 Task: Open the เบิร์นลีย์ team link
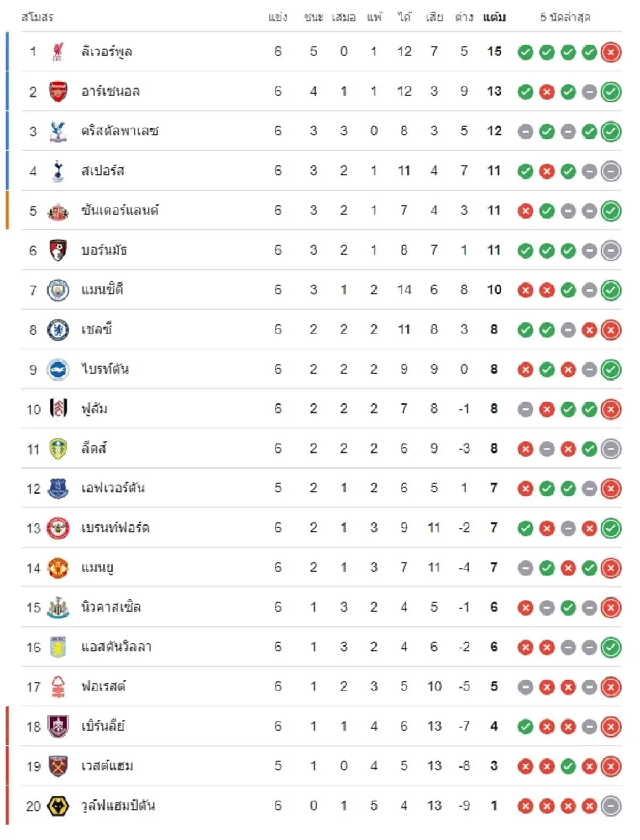pyautogui.click(x=103, y=726)
